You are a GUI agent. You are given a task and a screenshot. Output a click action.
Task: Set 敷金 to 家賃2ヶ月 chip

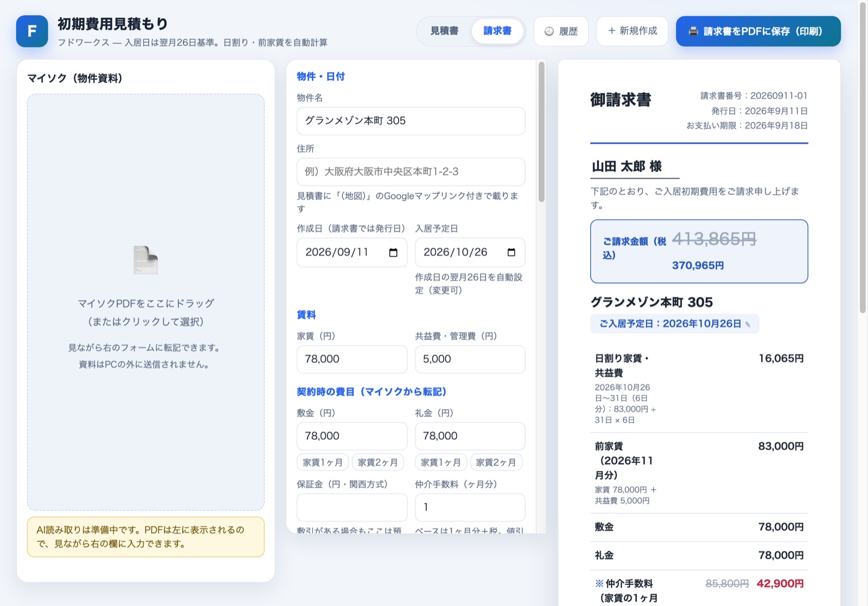click(x=378, y=462)
